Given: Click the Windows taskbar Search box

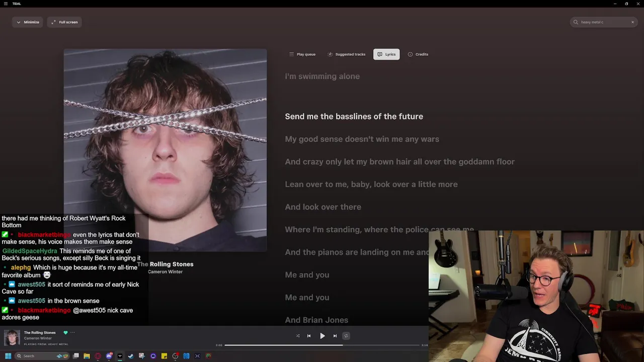Looking at the screenshot, I should coord(42,356).
